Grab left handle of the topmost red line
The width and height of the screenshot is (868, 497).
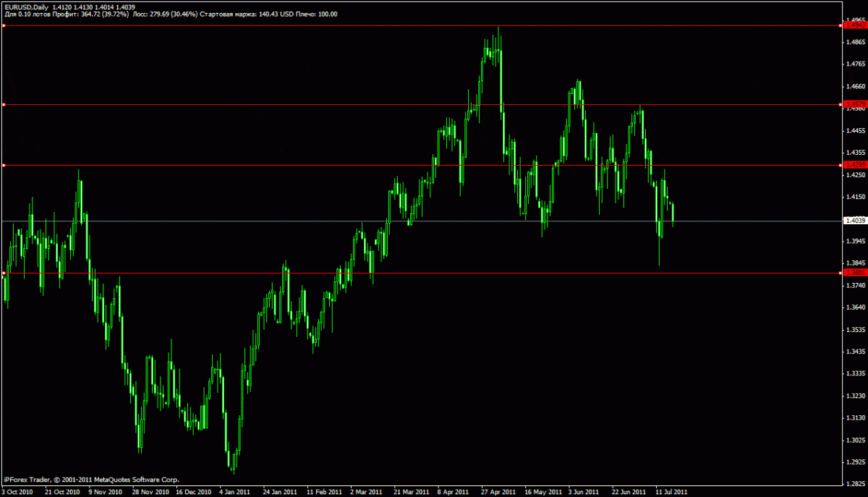[x=4, y=25]
